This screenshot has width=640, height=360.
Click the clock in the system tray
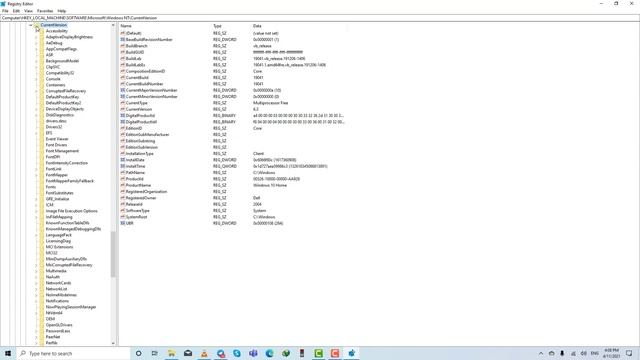point(611,353)
